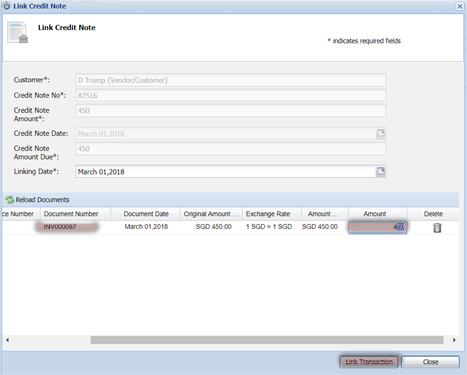Delete the INV000087 row with trash icon
The width and height of the screenshot is (467, 375).
tap(437, 228)
